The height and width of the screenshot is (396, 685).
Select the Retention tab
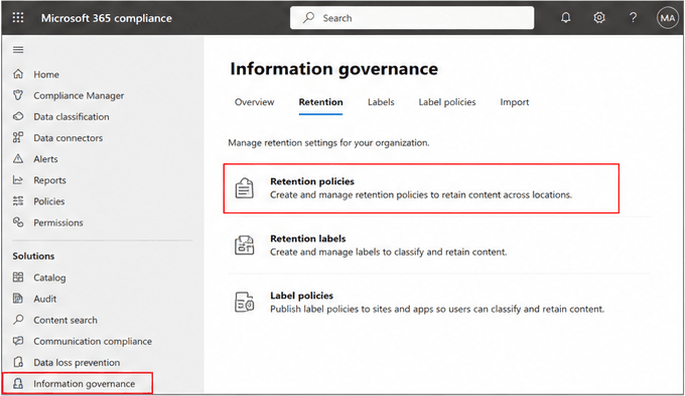(x=321, y=102)
